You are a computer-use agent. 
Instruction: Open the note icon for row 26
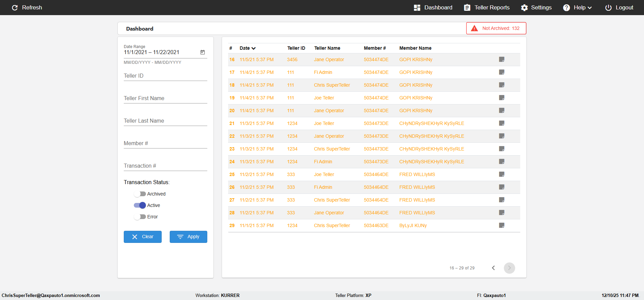point(502,187)
